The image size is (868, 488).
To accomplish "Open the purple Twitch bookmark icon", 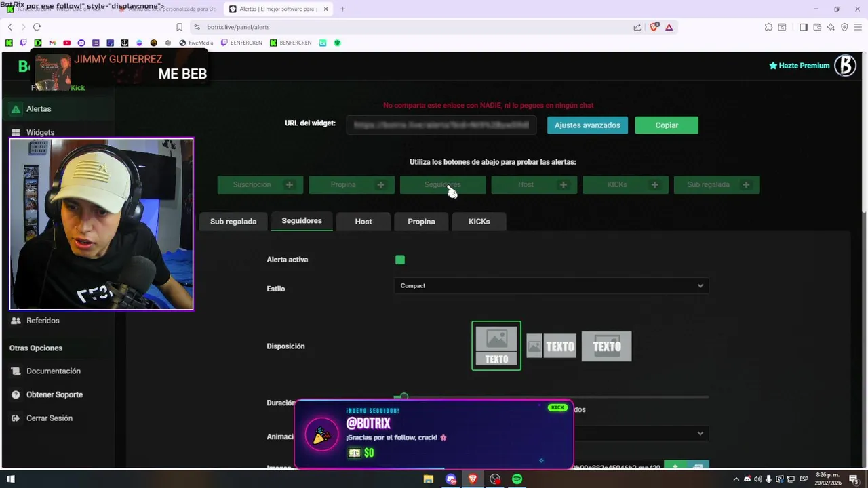I will 23,43.
